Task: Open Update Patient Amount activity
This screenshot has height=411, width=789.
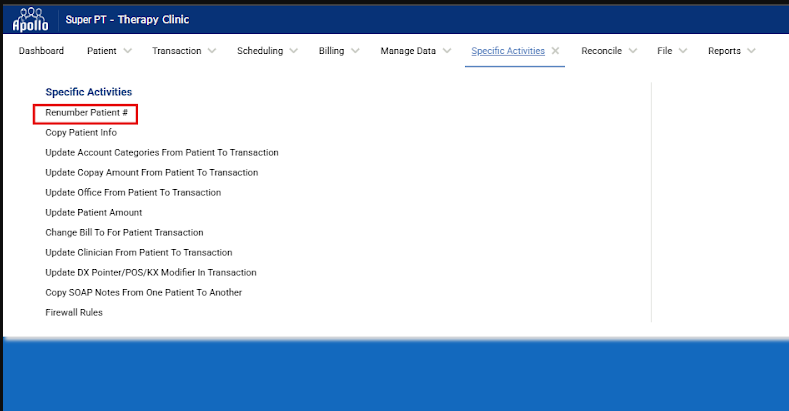Action: [94, 213]
